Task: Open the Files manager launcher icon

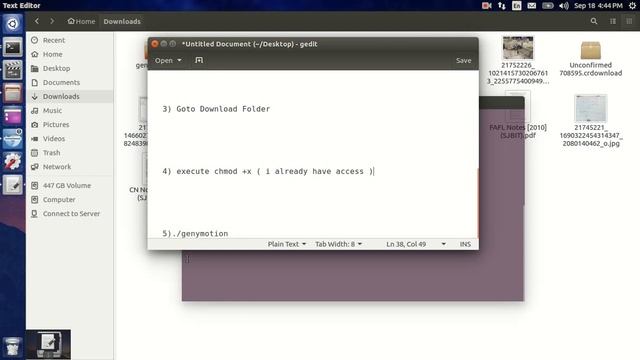Action: point(12,93)
